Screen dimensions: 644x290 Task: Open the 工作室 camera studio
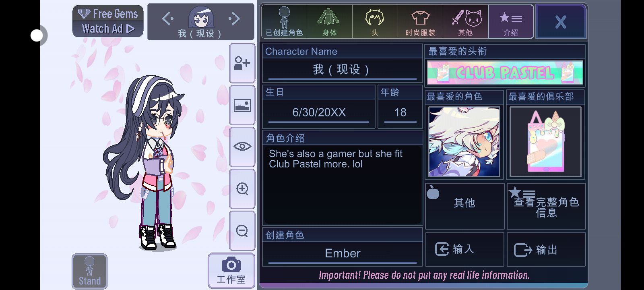tap(231, 271)
